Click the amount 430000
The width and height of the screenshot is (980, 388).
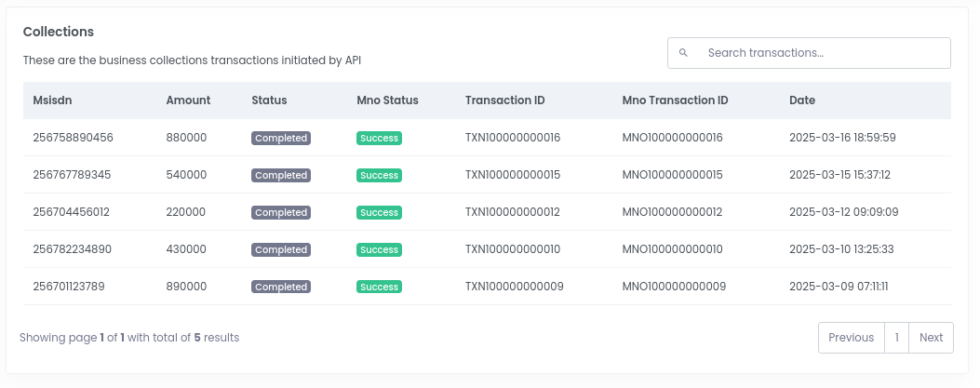(x=186, y=249)
